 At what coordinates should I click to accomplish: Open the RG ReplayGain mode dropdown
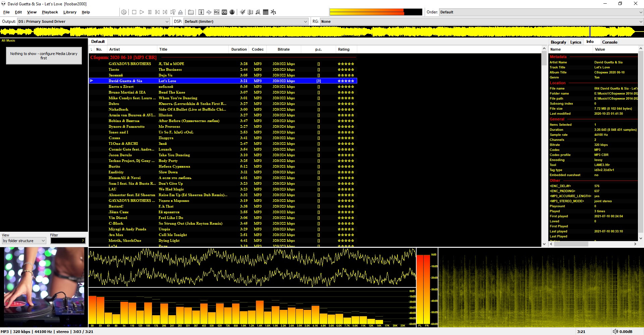[x=481, y=21]
